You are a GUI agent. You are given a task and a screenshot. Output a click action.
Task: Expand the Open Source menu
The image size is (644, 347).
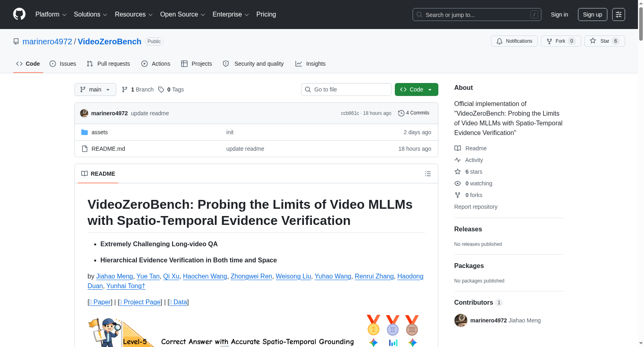tap(183, 15)
